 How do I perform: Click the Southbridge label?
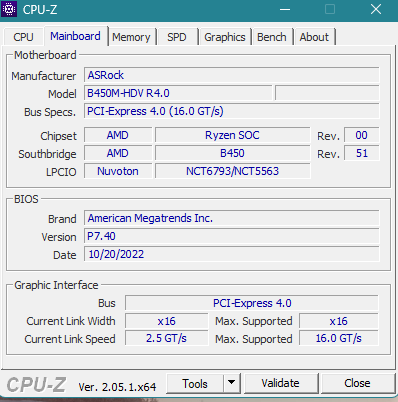click(x=47, y=154)
